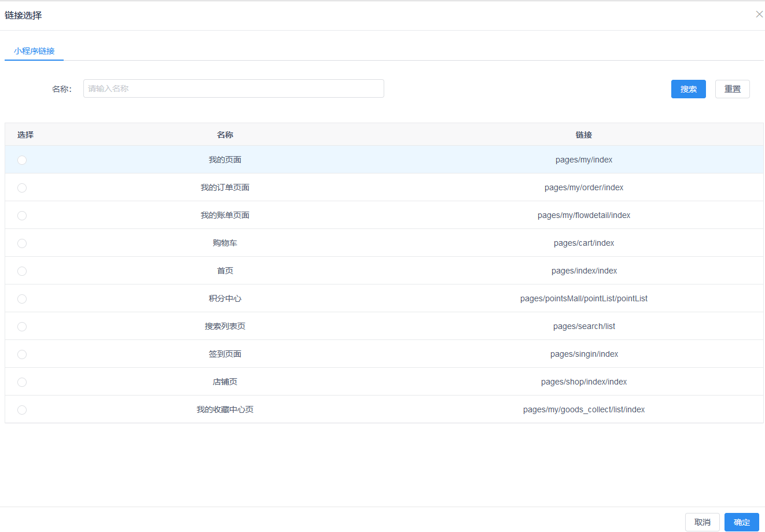This screenshot has width=765, height=532.
Task: Click the link text pages/cart/index
Action: click(x=584, y=243)
